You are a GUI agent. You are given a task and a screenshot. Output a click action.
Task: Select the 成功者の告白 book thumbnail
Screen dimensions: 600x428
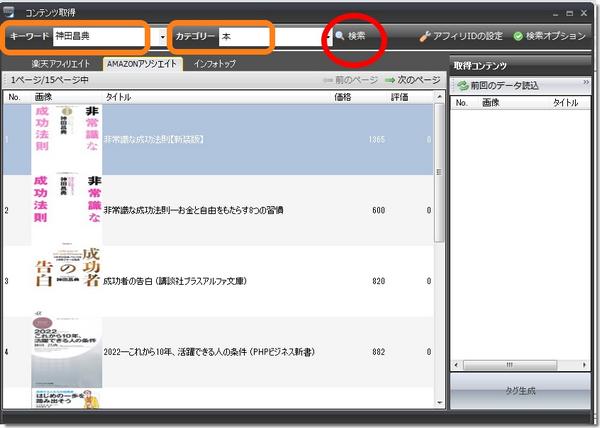66,281
